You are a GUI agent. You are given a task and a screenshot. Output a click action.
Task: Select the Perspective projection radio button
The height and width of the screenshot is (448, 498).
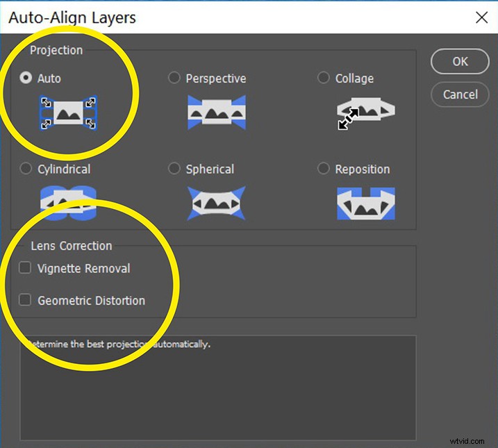(x=174, y=78)
